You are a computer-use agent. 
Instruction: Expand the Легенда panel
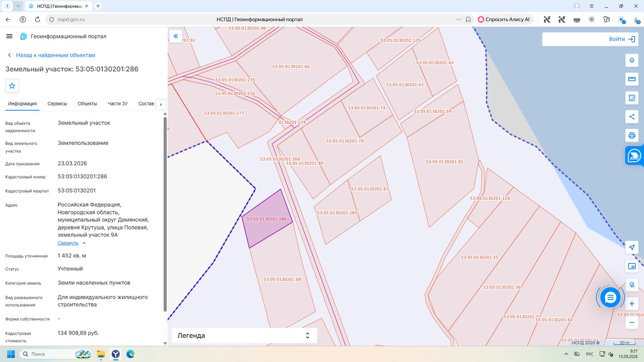[x=245, y=335]
